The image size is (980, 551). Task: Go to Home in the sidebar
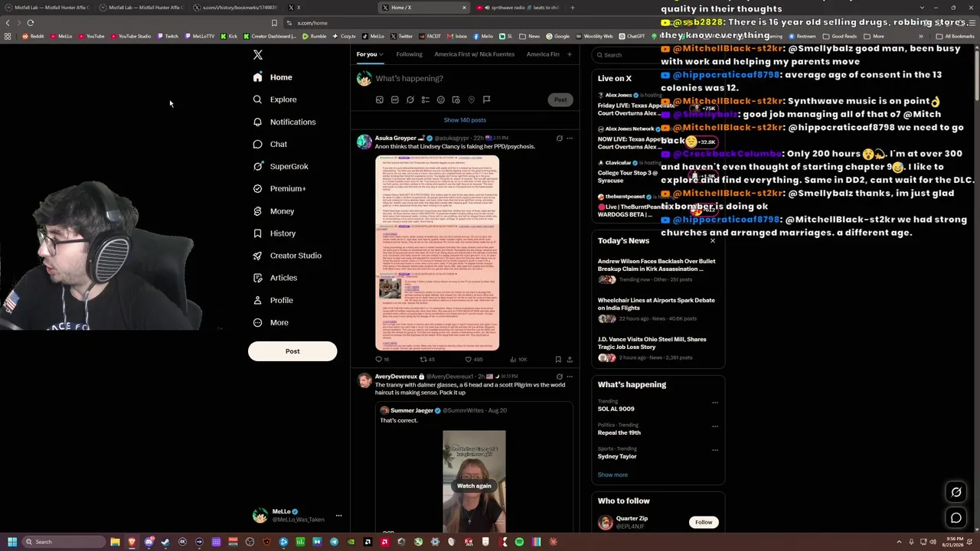point(273,77)
